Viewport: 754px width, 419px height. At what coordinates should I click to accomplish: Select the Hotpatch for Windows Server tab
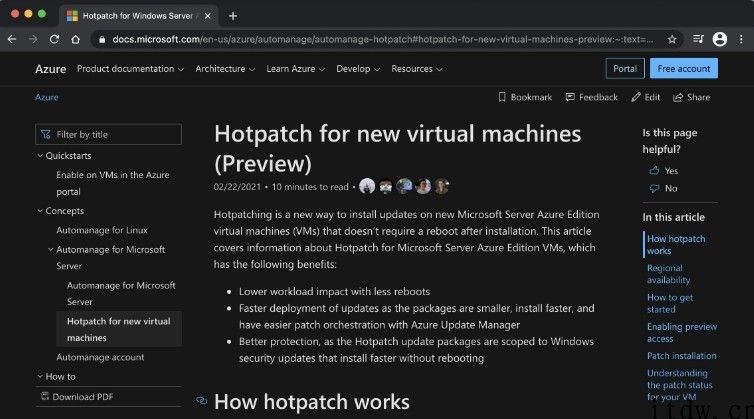point(138,16)
